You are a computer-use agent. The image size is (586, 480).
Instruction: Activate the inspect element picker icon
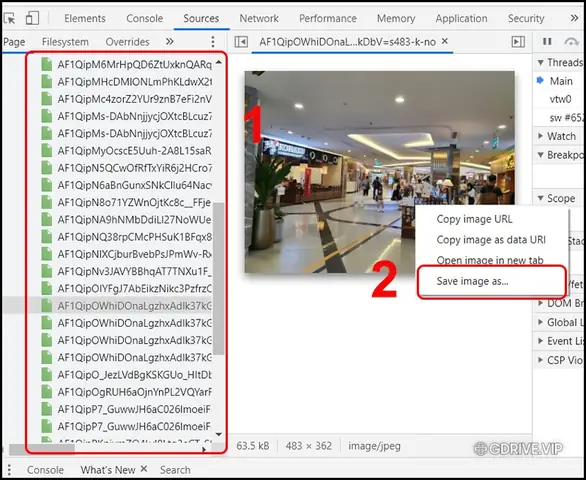9,18
